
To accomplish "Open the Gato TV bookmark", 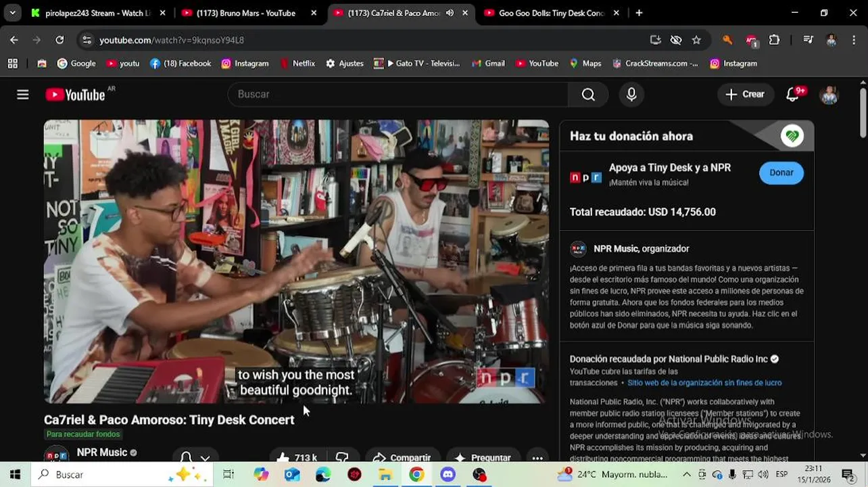I will 416,64.
